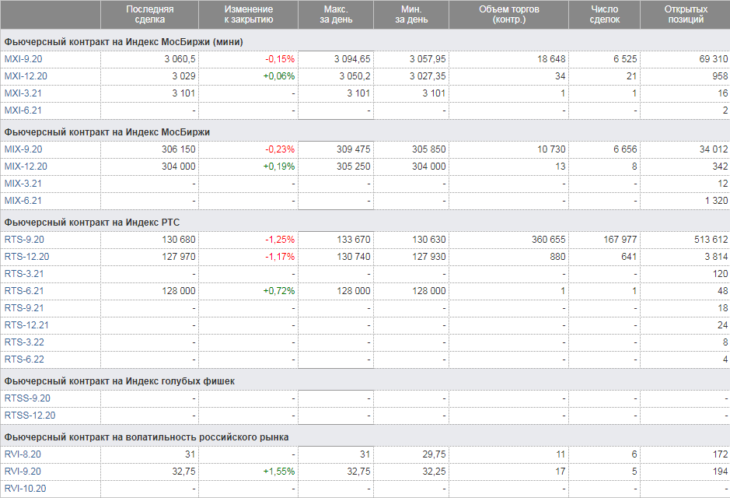Open the MXI-9.20 contract link

[23, 59]
